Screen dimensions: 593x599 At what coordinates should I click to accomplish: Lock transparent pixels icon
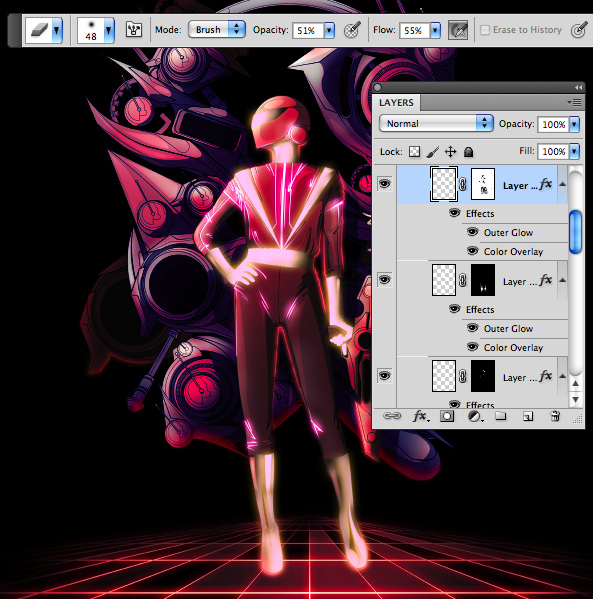(414, 152)
